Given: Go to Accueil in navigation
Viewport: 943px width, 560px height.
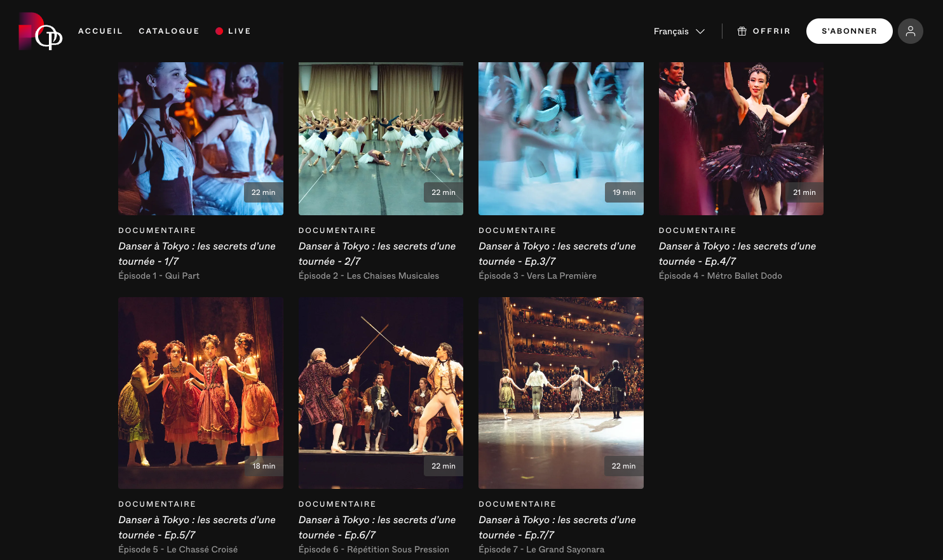Looking at the screenshot, I should (100, 31).
